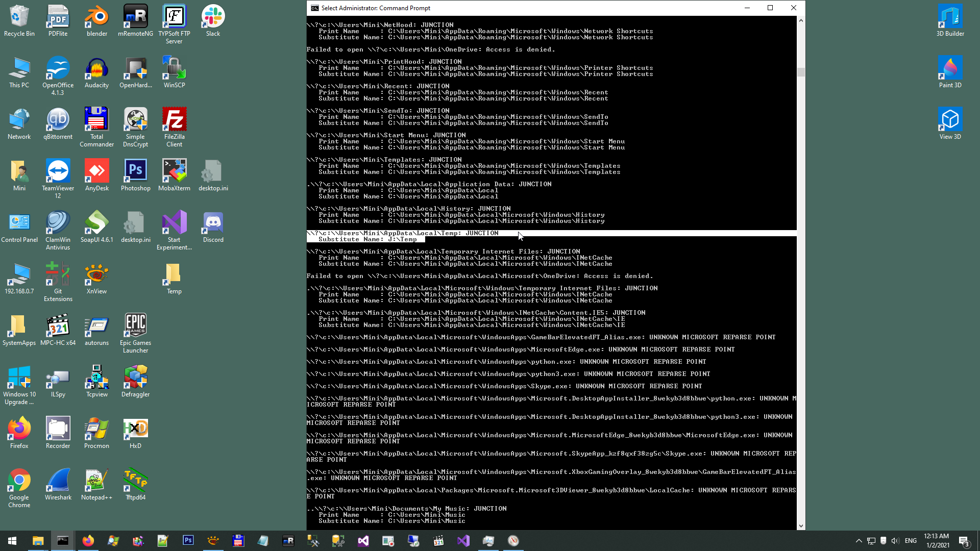Open File Explorer from the taskbar
Screen dimensions: 980x551
pyautogui.click(x=38, y=541)
